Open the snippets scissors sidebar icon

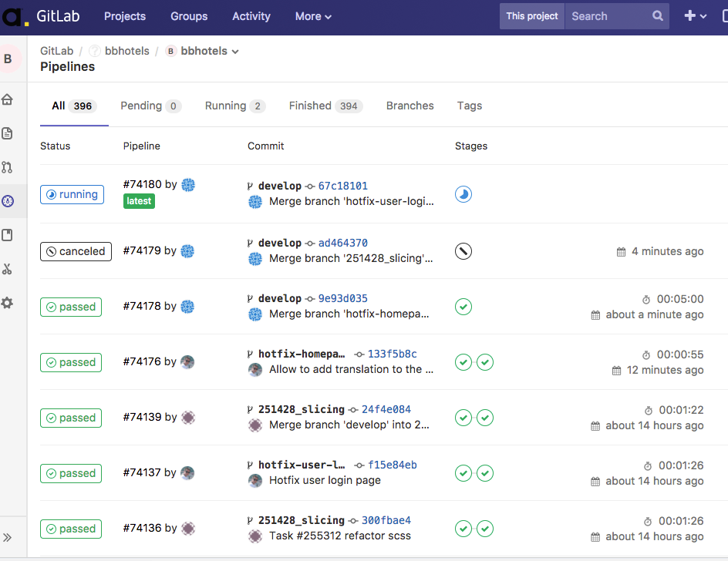point(7,269)
